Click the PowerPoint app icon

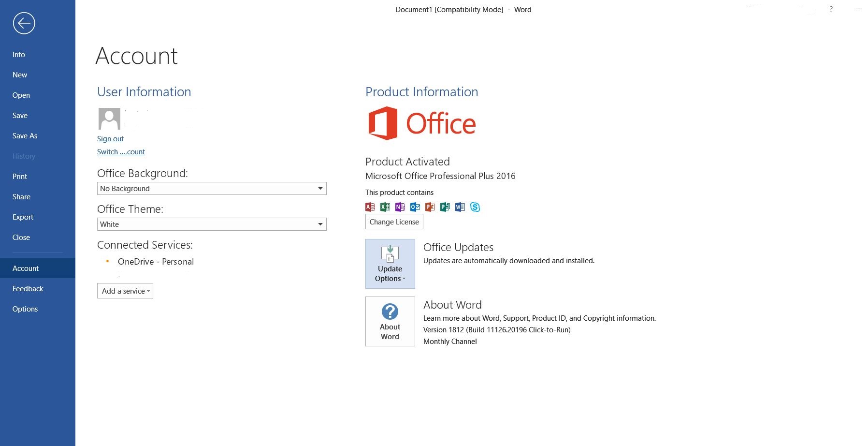[430, 207]
